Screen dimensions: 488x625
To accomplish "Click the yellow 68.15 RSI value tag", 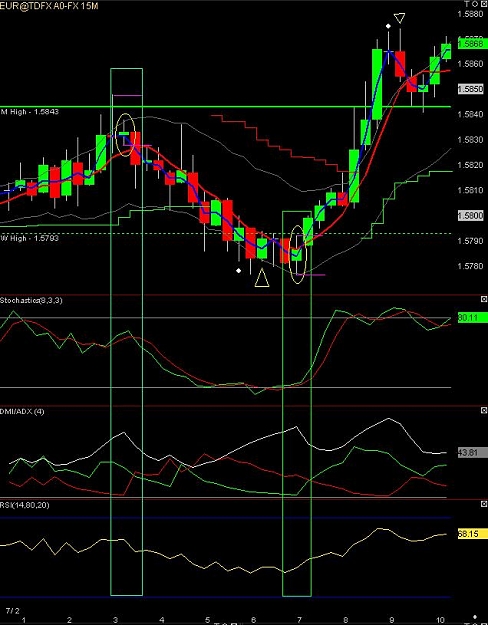I will (x=472, y=534).
